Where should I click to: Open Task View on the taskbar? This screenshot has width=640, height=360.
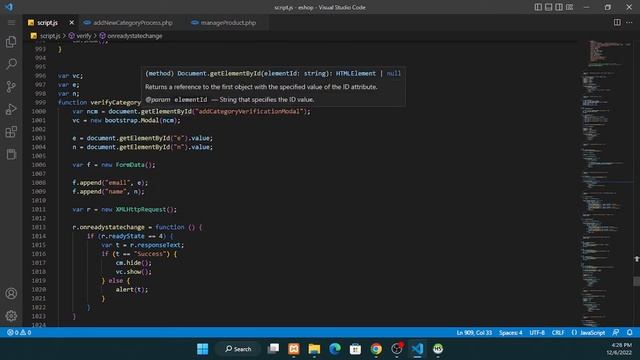pos(273,349)
